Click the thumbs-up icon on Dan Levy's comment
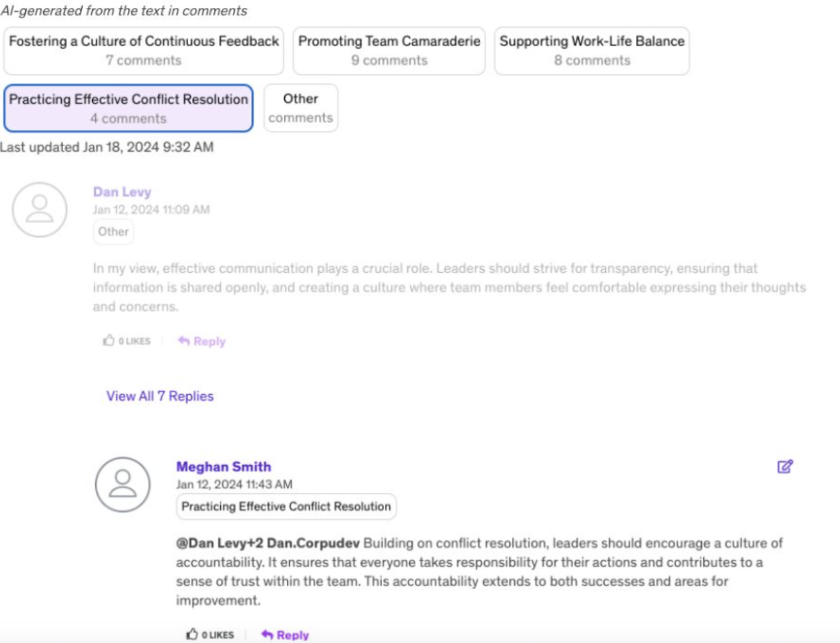The image size is (840, 643). pos(109,341)
